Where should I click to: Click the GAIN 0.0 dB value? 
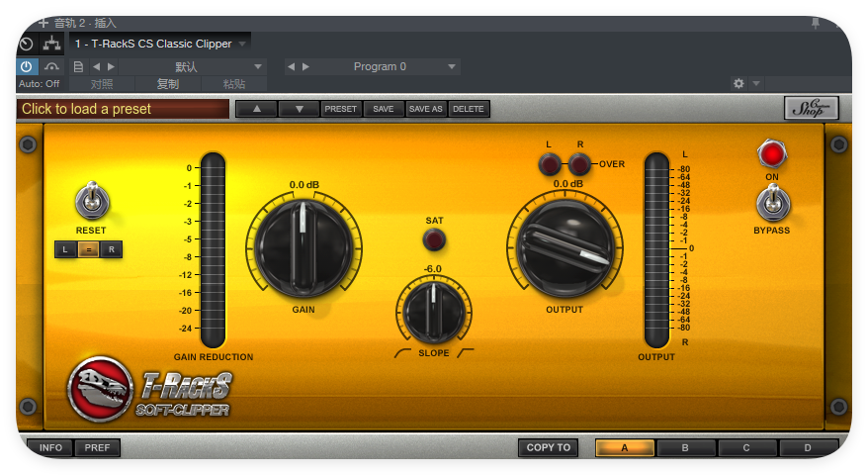[304, 185]
